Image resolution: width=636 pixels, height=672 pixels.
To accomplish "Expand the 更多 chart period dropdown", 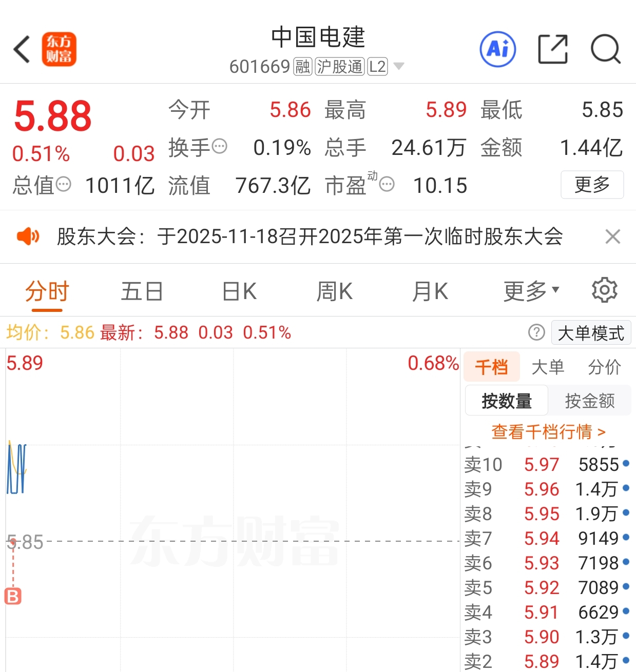I will point(531,292).
